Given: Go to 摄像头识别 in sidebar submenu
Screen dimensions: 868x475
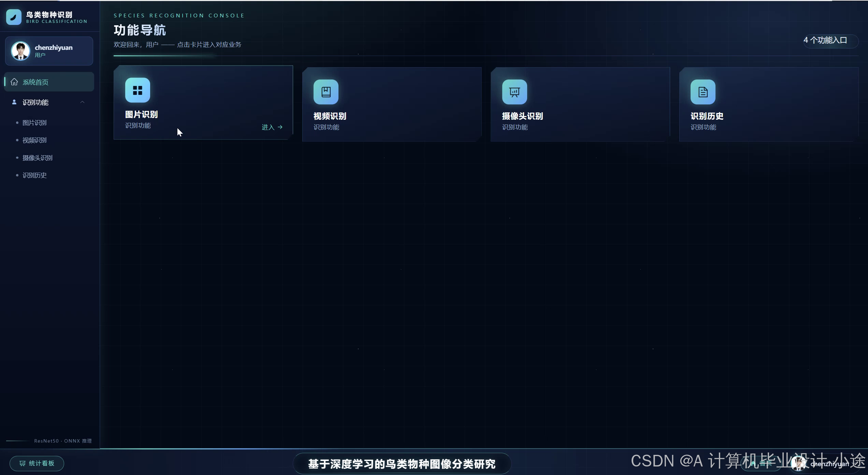Looking at the screenshot, I should pos(38,158).
